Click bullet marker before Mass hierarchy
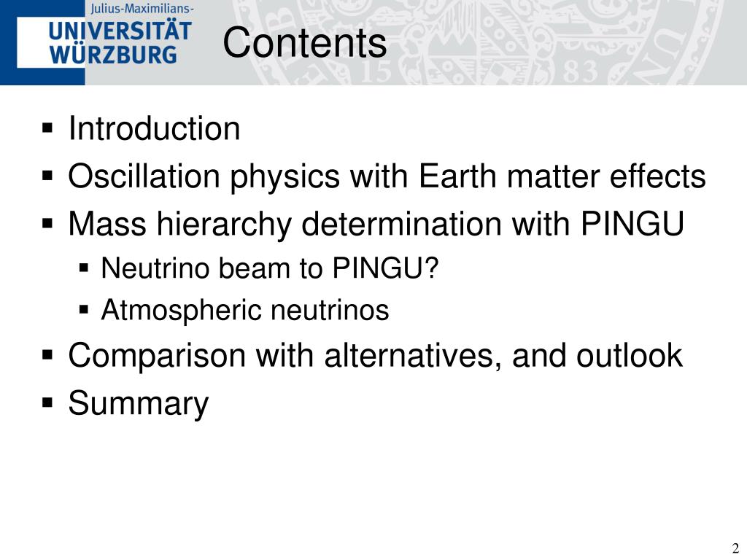Image resolution: width=747 pixels, height=560 pixels. (x=47, y=223)
